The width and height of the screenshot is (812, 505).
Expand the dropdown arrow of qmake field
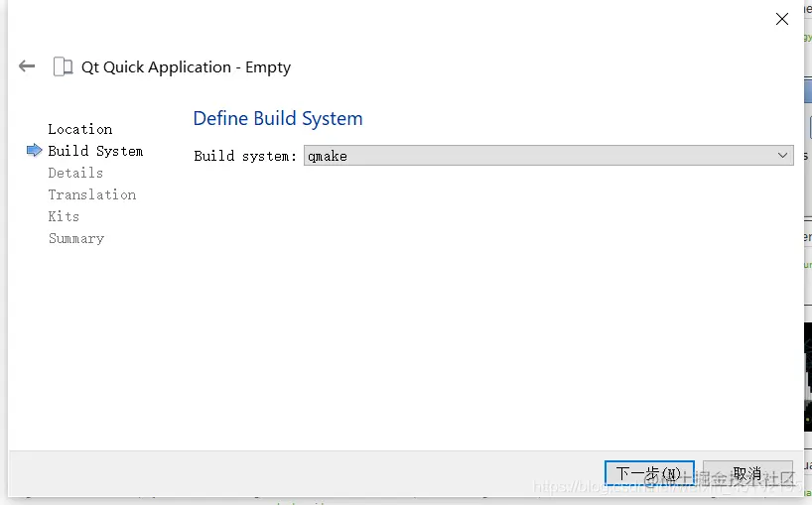click(782, 155)
